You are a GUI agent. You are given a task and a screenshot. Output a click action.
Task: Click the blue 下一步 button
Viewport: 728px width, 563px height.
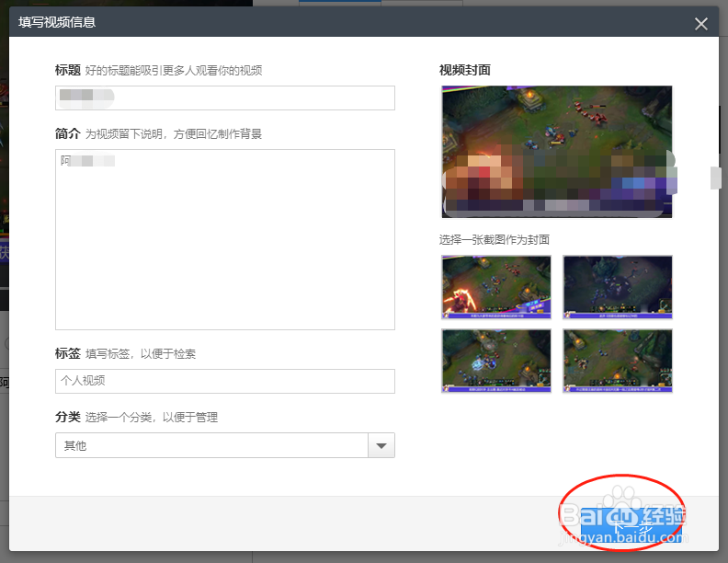pos(631,527)
